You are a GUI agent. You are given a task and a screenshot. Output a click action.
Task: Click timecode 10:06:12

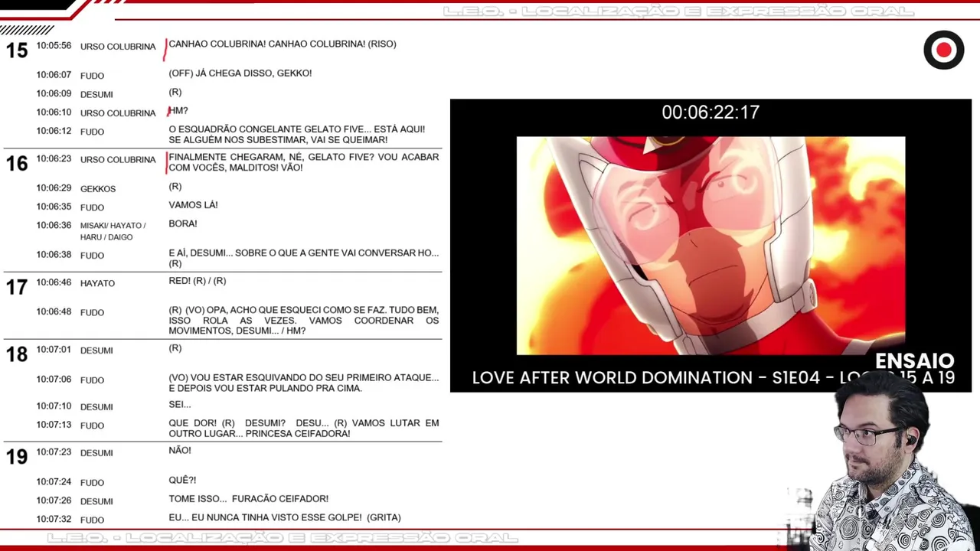pyautogui.click(x=54, y=131)
